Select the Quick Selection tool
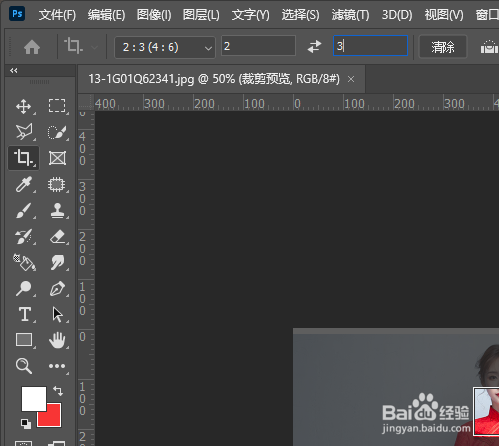This screenshot has width=499, height=446. pyautogui.click(x=57, y=132)
